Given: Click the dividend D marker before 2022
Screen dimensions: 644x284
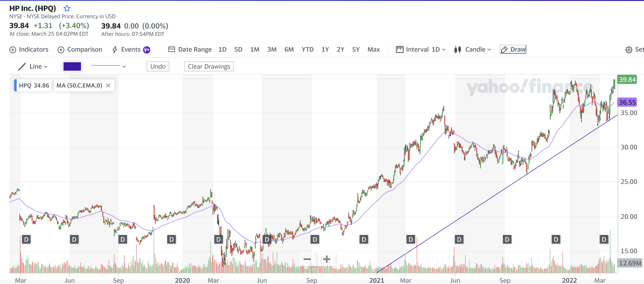Looking at the screenshot, I should 556,239.
